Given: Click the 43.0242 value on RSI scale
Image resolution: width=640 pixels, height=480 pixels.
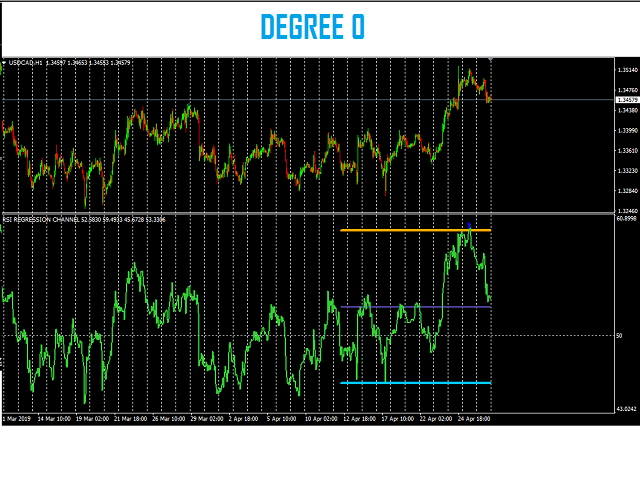Looking at the screenshot, I should pos(627,409).
